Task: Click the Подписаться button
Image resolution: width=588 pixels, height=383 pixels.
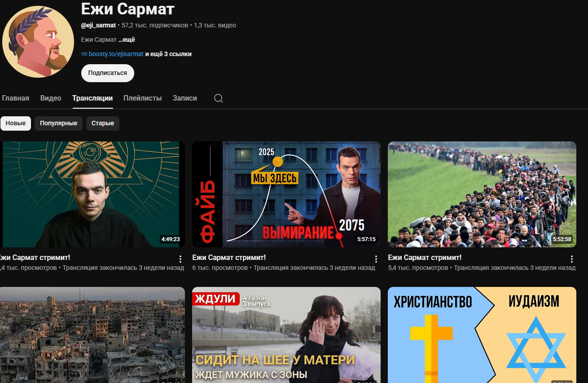Action: pos(108,73)
